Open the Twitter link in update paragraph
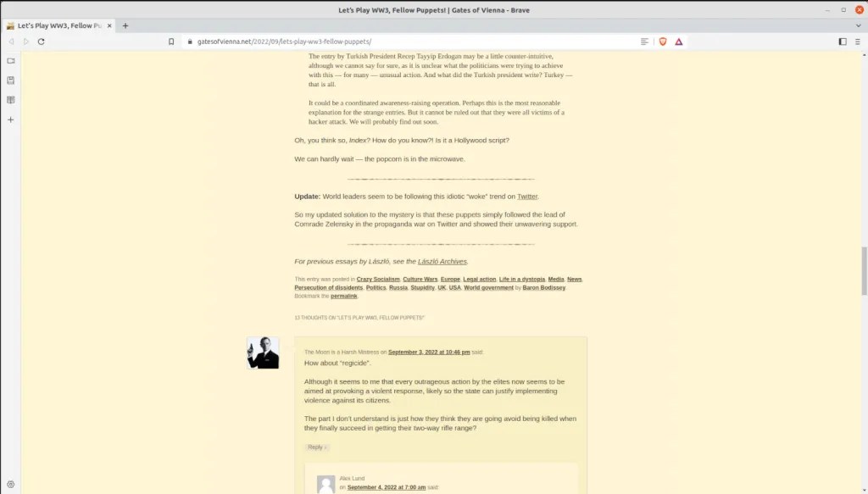Image resolution: width=868 pixels, height=494 pixels. click(527, 197)
